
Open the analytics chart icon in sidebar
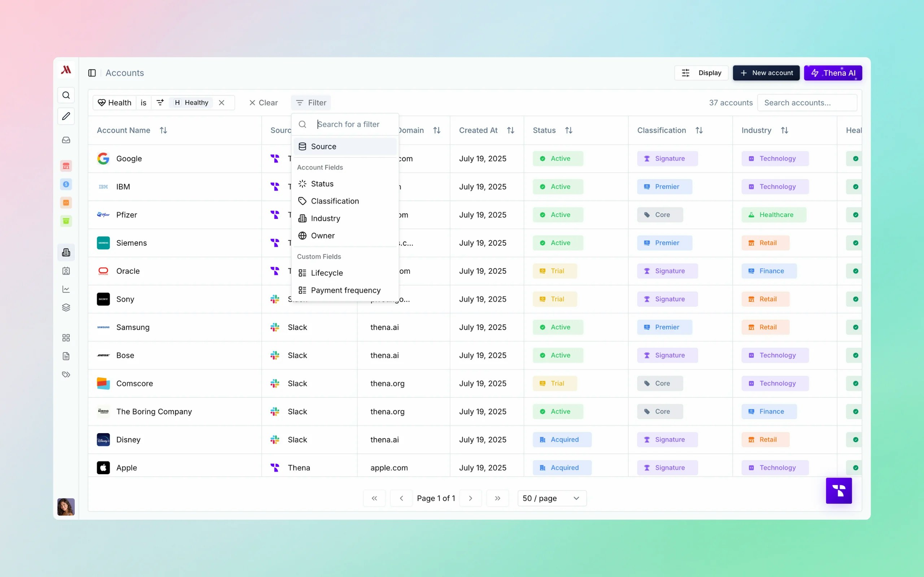(x=66, y=289)
